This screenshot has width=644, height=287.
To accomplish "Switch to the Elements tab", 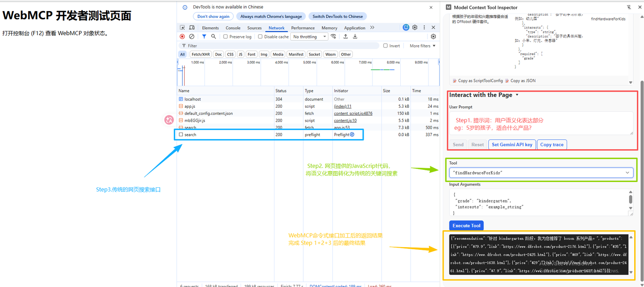I will pyautogui.click(x=210, y=28).
